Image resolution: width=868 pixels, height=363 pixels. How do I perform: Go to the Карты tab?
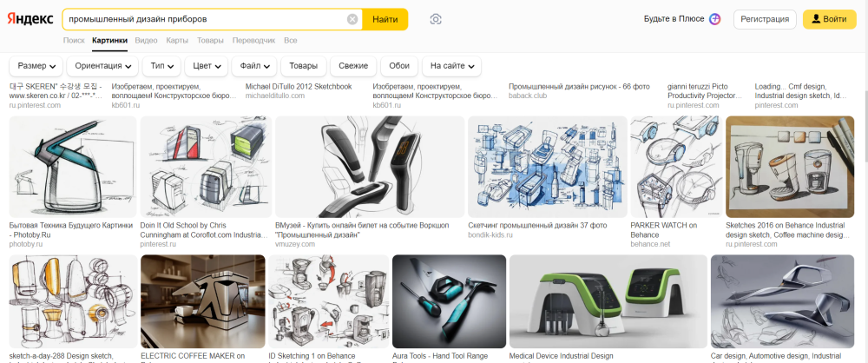tap(177, 41)
